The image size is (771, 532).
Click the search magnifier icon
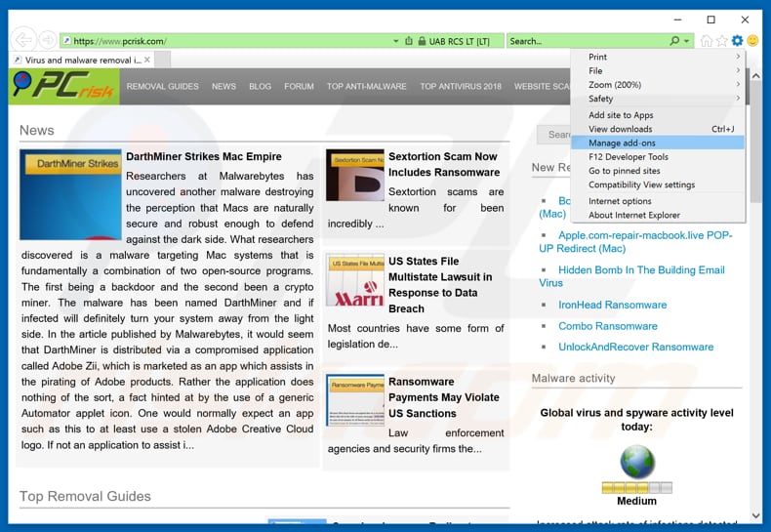point(674,41)
